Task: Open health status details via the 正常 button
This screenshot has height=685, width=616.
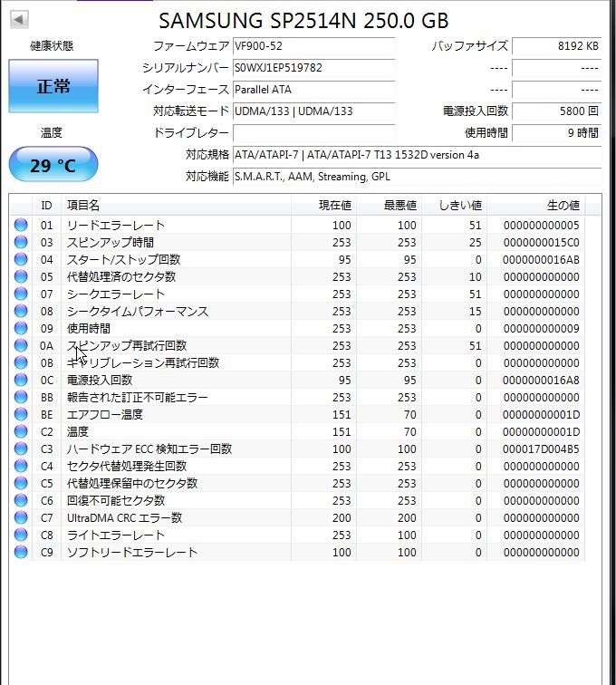Action: coord(53,86)
